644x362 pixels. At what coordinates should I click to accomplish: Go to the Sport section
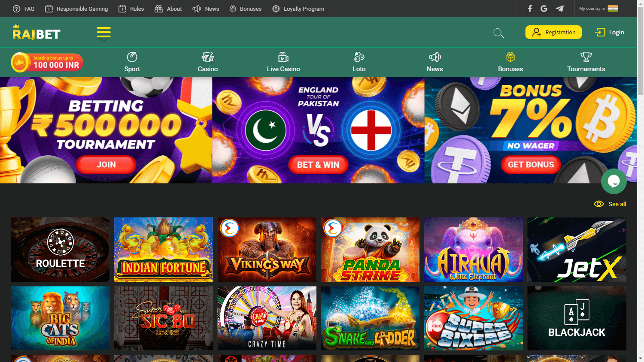coord(132,62)
